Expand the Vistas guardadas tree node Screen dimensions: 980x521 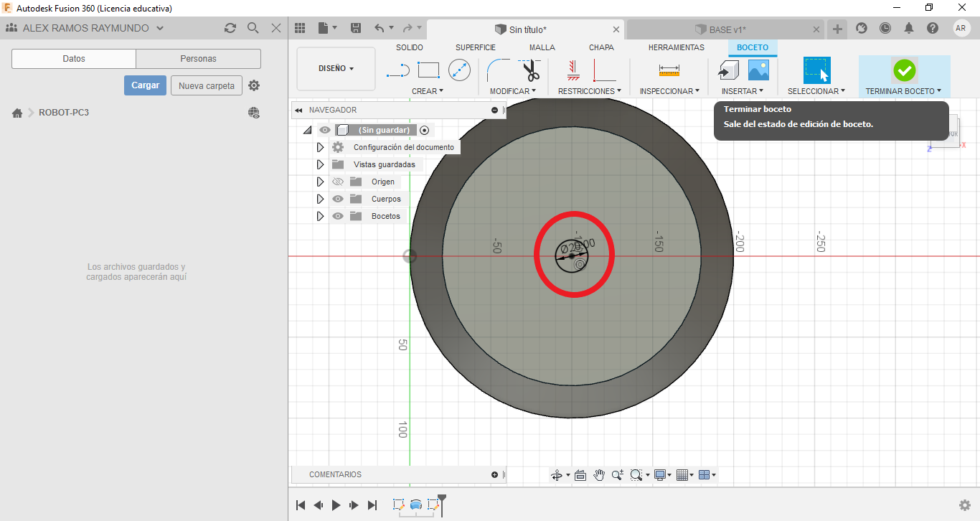coord(320,164)
